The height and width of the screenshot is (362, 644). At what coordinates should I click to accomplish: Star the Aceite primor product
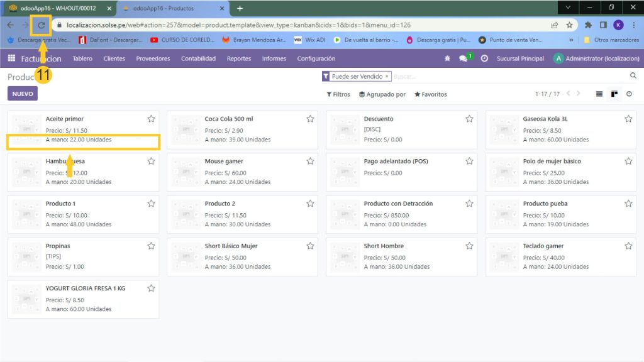151,119
